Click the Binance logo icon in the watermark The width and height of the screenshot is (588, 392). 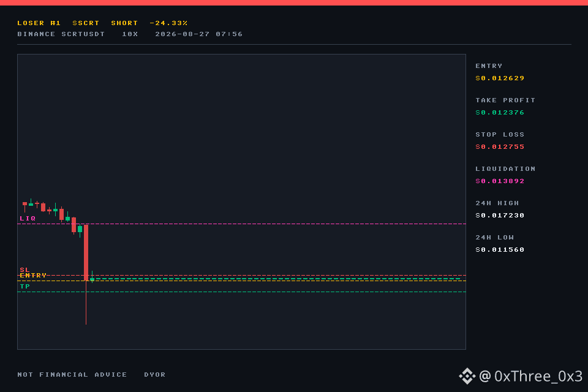pyautogui.click(x=467, y=376)
